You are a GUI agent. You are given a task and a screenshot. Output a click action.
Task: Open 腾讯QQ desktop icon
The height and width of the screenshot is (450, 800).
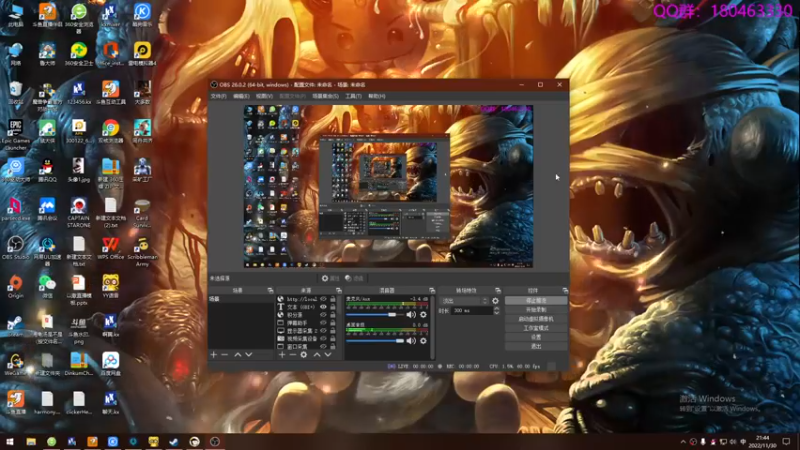pyautogui.click(x=47, y=171)
